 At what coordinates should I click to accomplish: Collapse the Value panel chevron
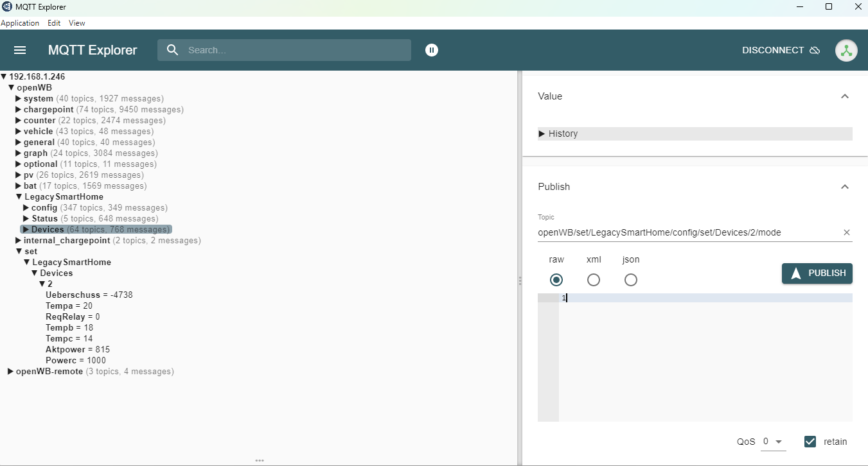[845, 96]
